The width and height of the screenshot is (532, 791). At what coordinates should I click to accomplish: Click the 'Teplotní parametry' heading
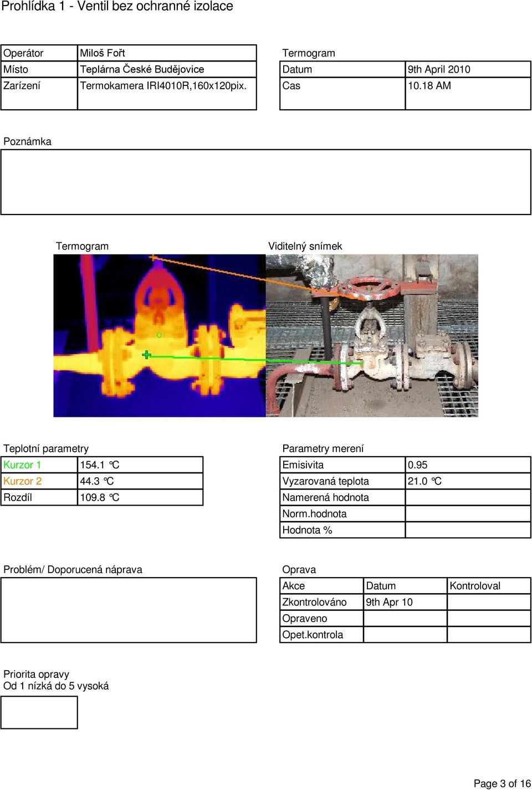pyautogui.click(x=46, y=448)
